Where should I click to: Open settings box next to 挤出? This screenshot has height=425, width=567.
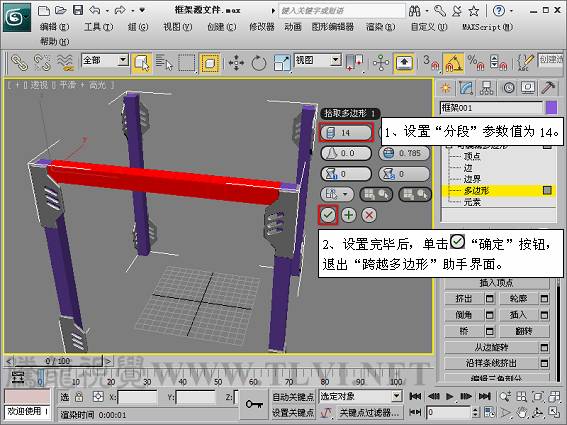[x=490, y=298]
